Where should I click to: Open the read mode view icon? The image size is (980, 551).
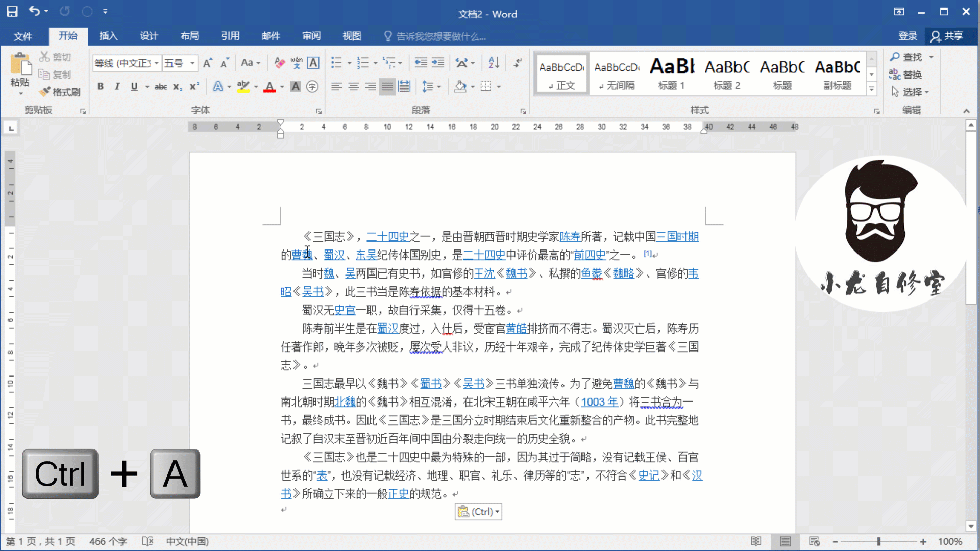pos(756,541)
